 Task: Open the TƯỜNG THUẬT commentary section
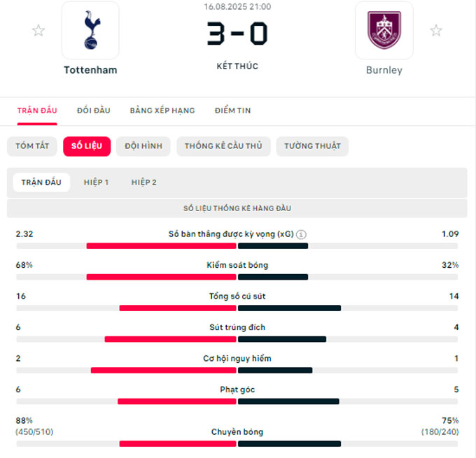[312, 146]
